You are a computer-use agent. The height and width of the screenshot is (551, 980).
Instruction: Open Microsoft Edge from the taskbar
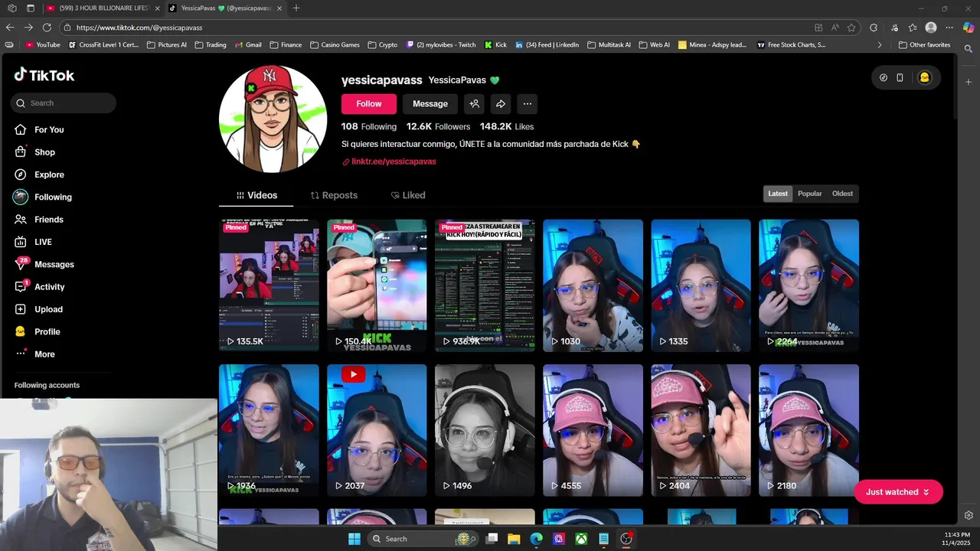(536, 539)
